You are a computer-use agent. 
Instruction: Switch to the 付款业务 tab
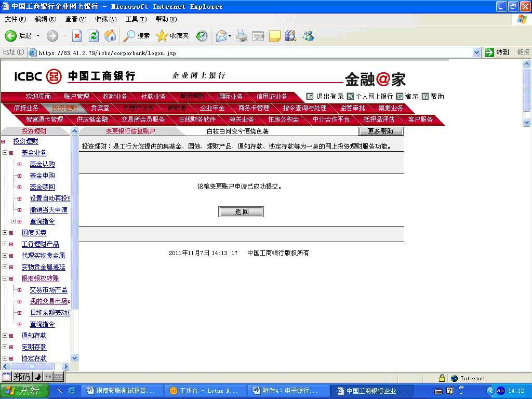[x=153, y=97]
